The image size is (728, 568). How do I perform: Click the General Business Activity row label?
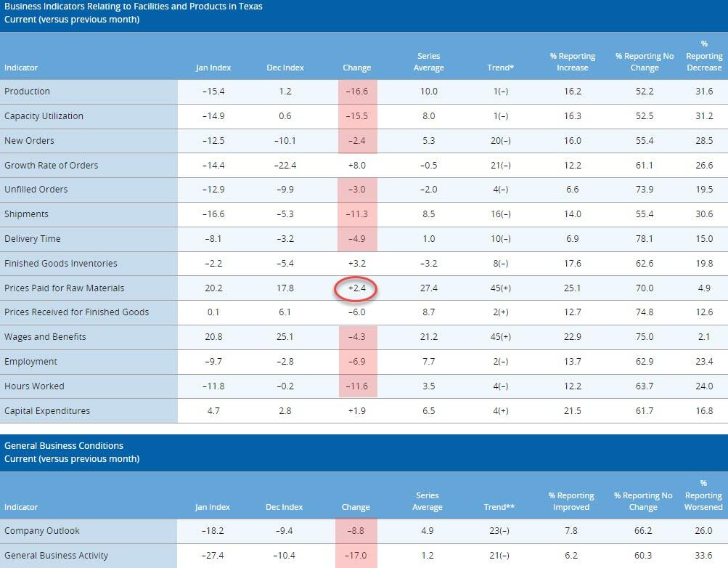[56, 556]
